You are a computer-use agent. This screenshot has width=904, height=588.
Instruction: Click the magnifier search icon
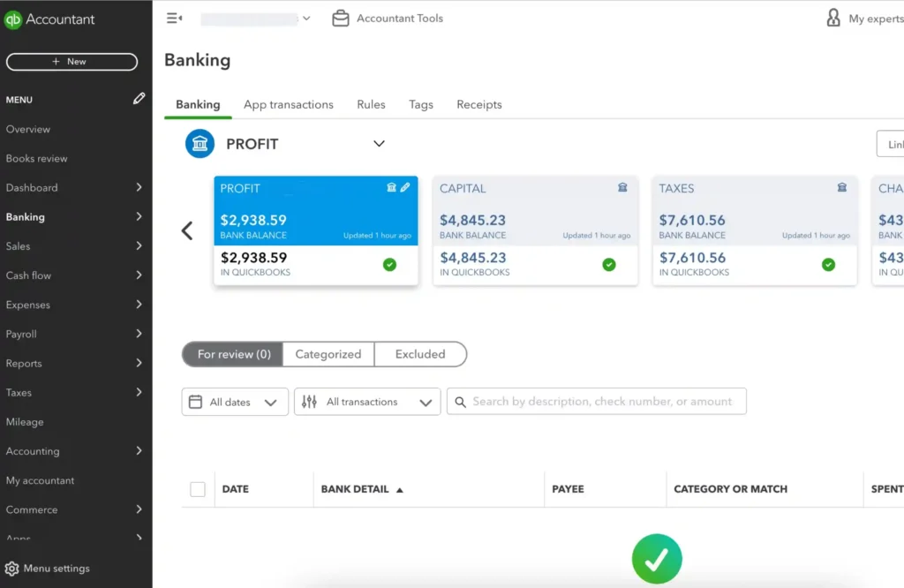tap(460, 402)
